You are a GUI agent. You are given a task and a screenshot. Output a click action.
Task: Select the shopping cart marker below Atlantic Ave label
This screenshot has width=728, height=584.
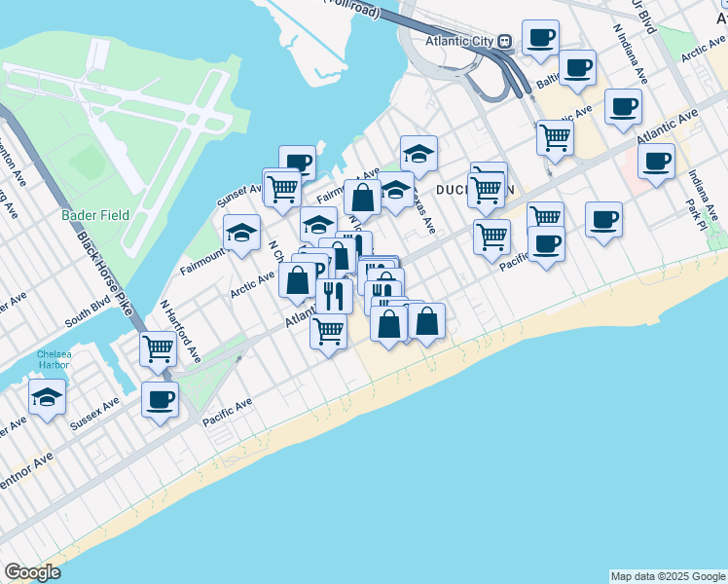(328, 332)
